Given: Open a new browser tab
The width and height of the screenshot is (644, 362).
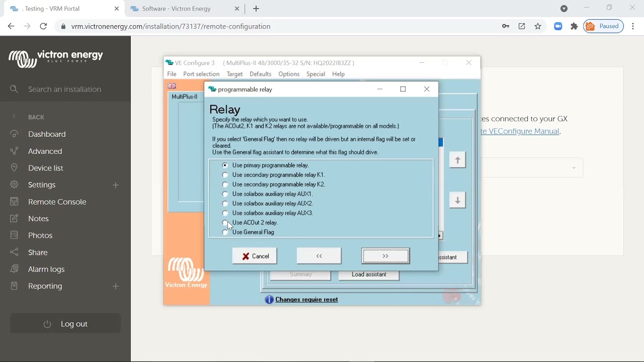Looking at the screenshot, I should click(256, 9).
